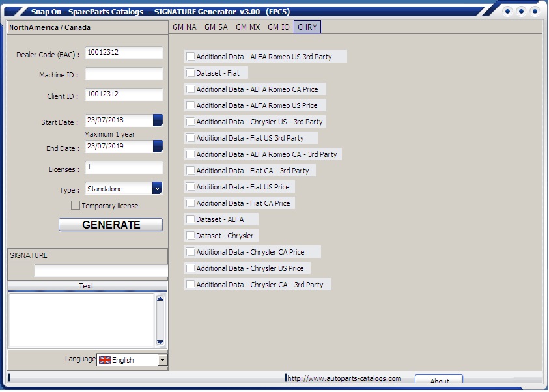Viewport: 549px width, 392px height.
Task: Switch to the GM SA tab
Action: pyautogui.click(x=216, y=27)
